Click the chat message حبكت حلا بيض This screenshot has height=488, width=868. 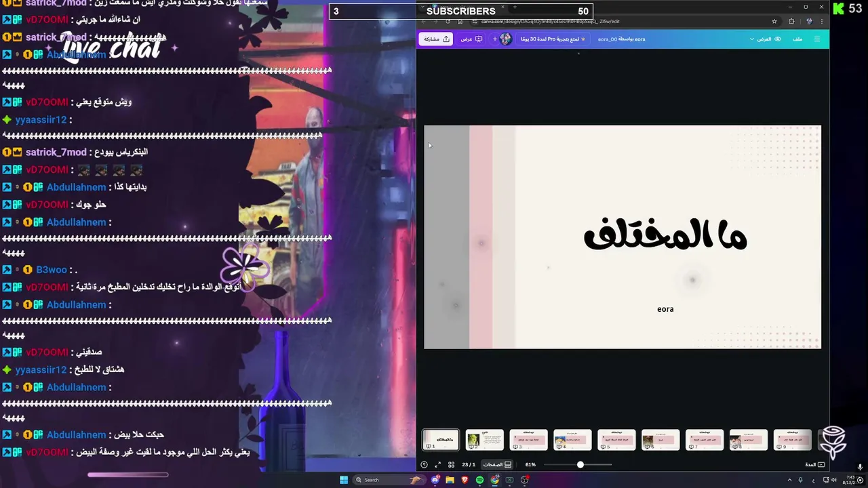tap(140, 435)
